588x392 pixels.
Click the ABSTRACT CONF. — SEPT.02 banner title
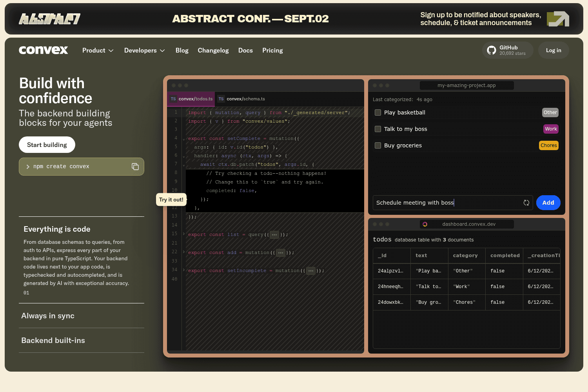pyautogui.click(x=250, y=19)
